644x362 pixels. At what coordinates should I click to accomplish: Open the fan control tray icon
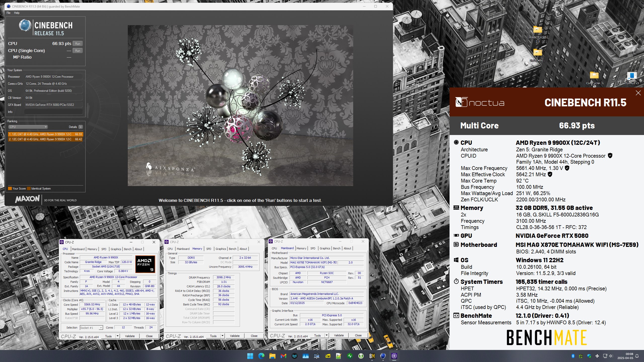tap(597, 356)
